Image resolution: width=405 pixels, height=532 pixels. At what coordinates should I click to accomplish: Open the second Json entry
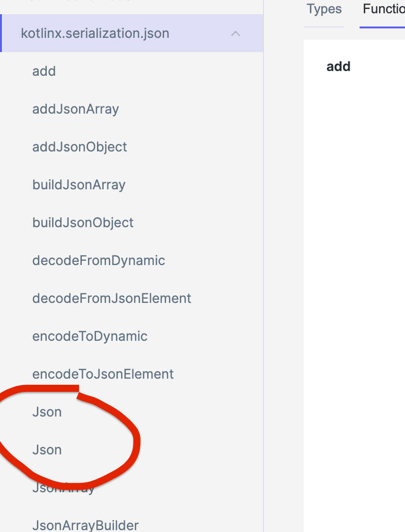[x=47, y=450]
